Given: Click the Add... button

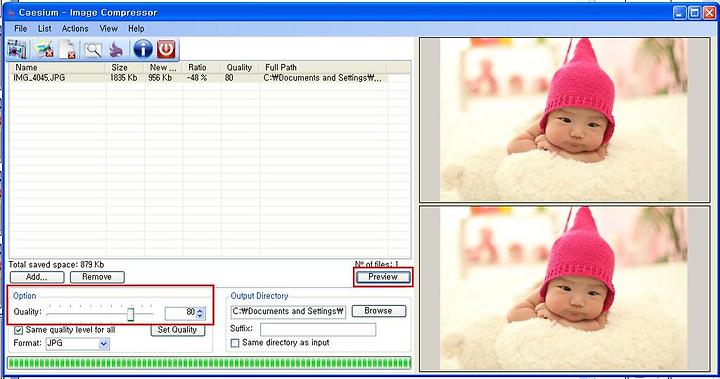Looking at the screenshot, I should point(37,277).
